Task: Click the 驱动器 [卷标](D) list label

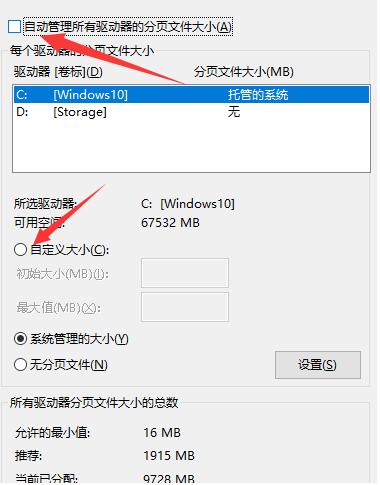Action: coord(58,72)
